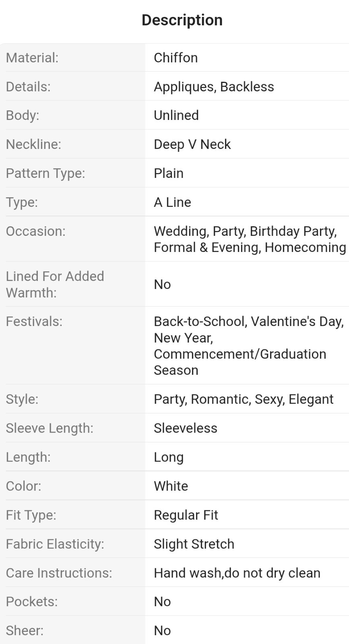The width and height of the screenshot is (349, 644).
Task: Select the White color value
Action: point(171,486)
